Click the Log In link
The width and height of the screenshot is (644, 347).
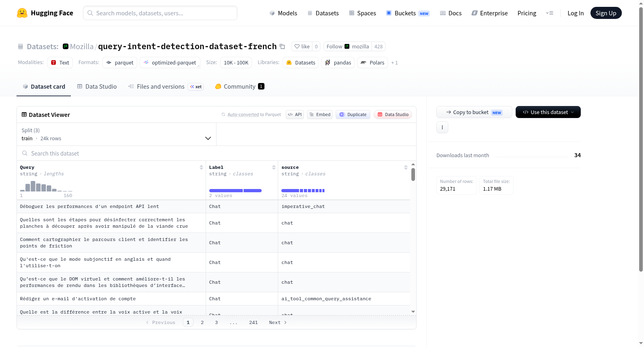(576, 13)
